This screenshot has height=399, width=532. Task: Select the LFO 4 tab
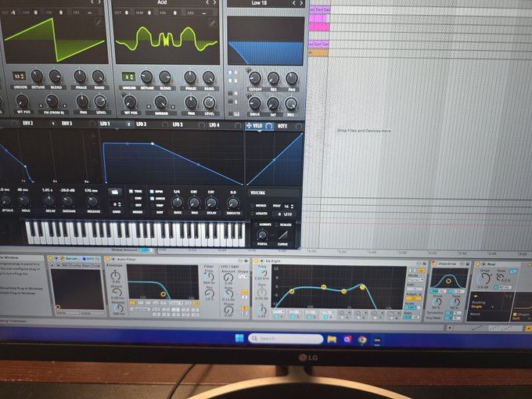click(x=214, y=125)
